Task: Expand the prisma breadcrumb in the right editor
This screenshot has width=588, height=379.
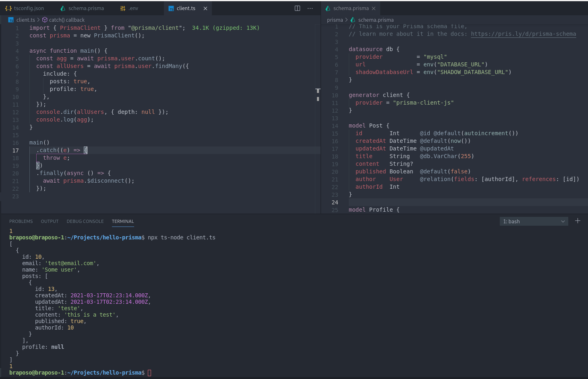Action: coord(335,19)
